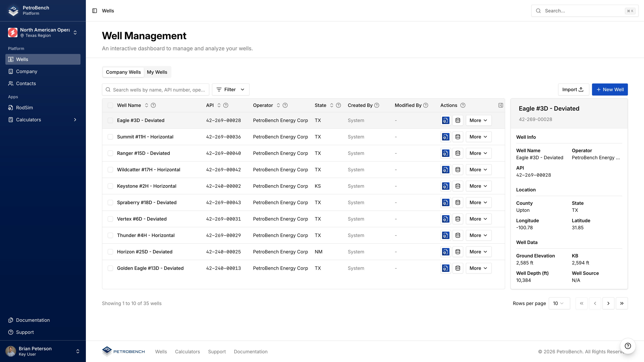Open RodSim for Eagle #3D well
The height and width of the screenshot is (362, 644).
click(x=445, y=120)
